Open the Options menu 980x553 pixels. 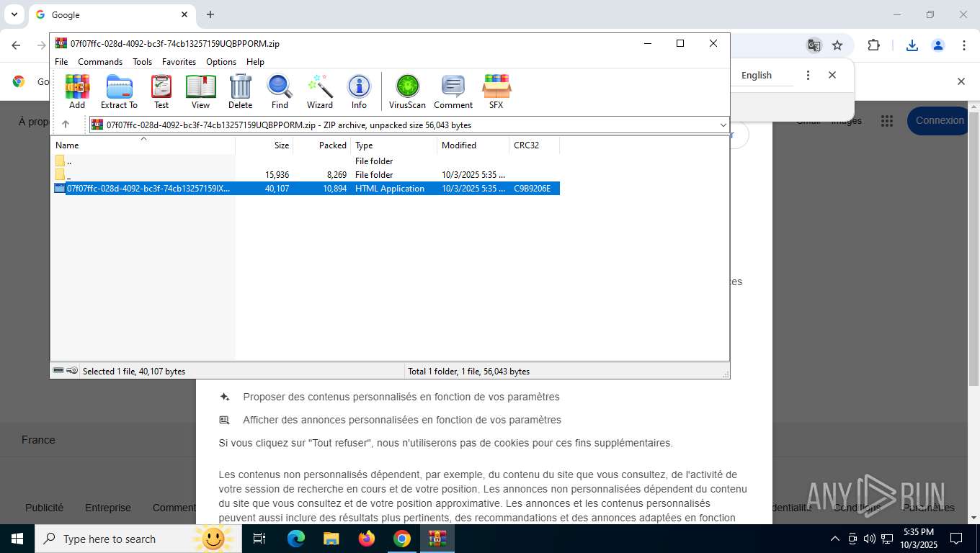tap(221, 62)
